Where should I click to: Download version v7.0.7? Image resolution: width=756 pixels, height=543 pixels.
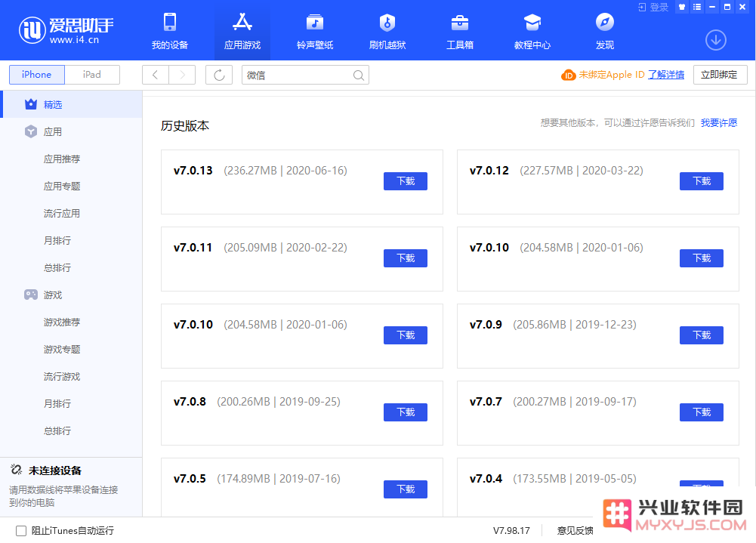coord(702,412)
